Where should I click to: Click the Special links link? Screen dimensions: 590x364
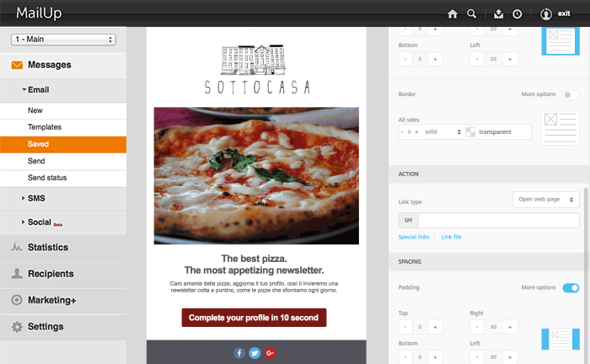point(414,238)
